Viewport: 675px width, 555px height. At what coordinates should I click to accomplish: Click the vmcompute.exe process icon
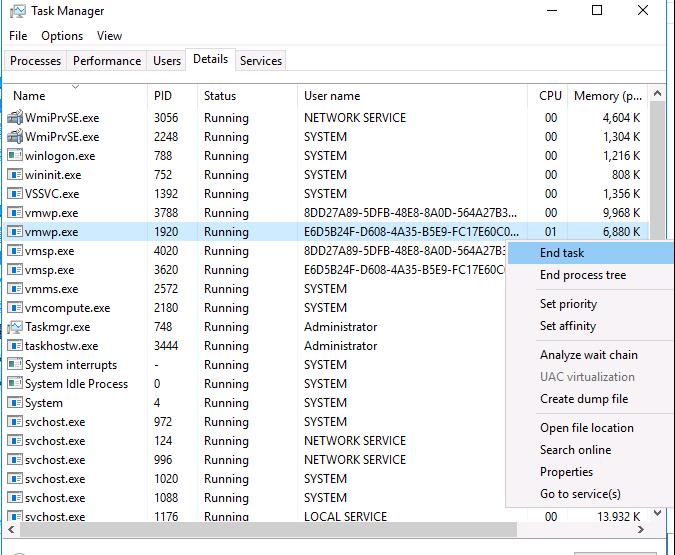click(15, 308)
